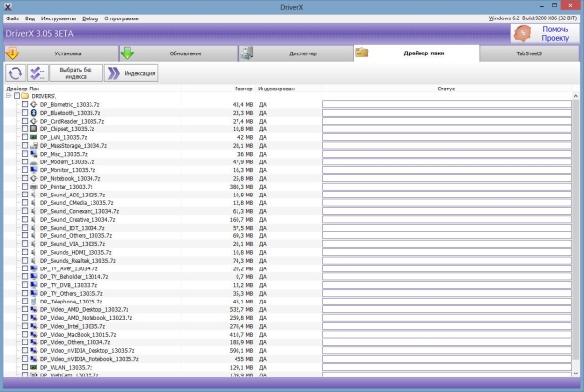Click the printer icon beside DP_Printer_13003.7z
Screen dimensions: 584x392
point(34,187)
